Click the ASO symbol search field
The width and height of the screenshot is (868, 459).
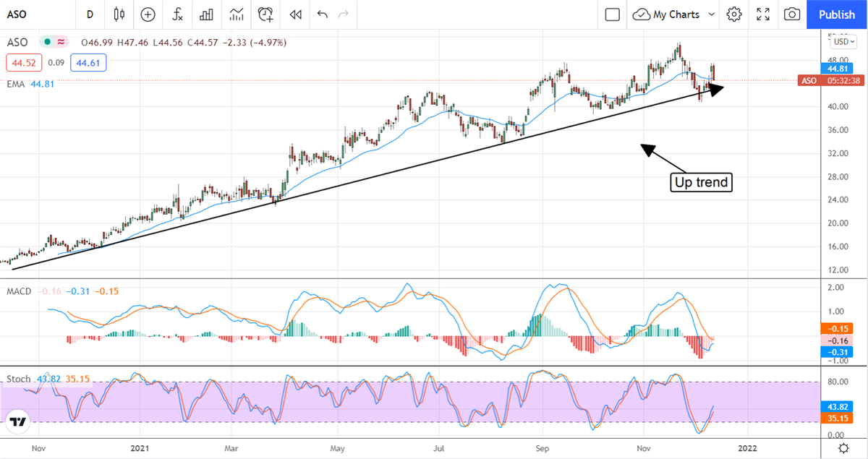tap(29, 14)
